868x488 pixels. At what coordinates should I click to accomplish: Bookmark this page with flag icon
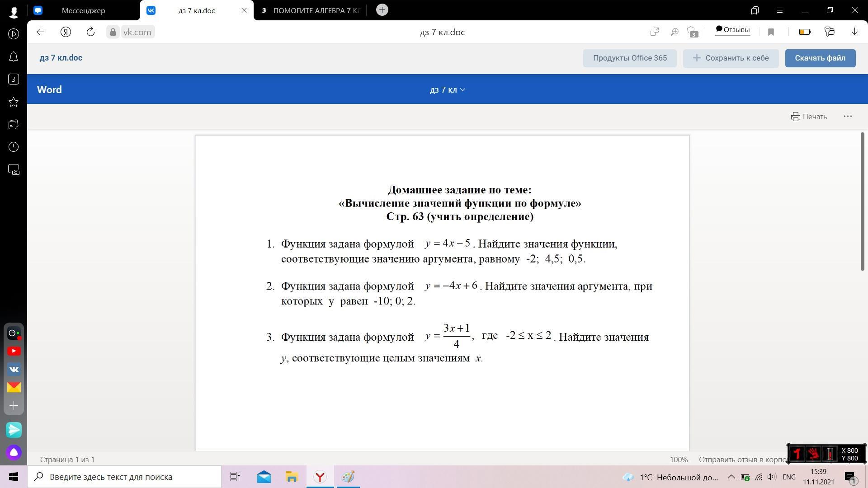click(771, 32)
